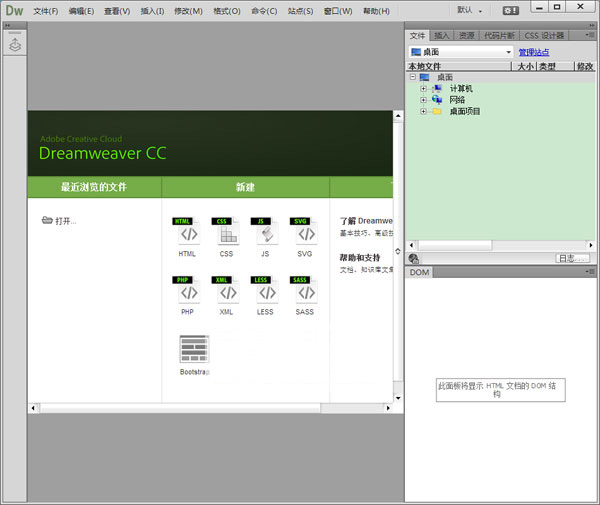Choose the Bootstrap template icon
This screenshot has width=600, height=505.
coord(193,349)
